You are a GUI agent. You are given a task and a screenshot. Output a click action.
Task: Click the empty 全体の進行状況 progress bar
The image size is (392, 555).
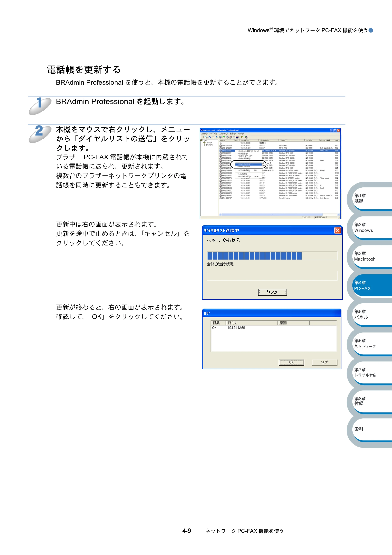coord(272,276)
